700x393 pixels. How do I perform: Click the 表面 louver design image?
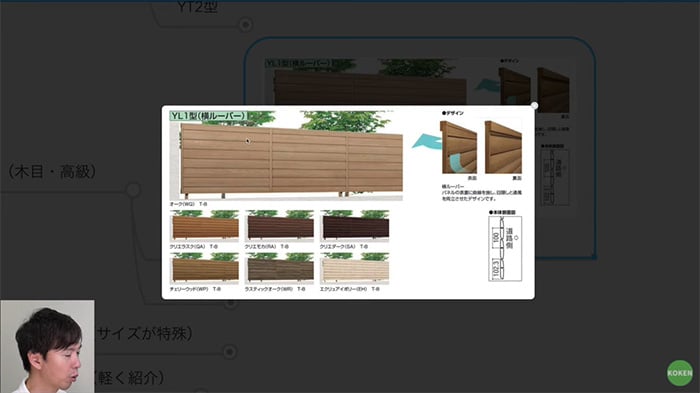click(458, 147)
